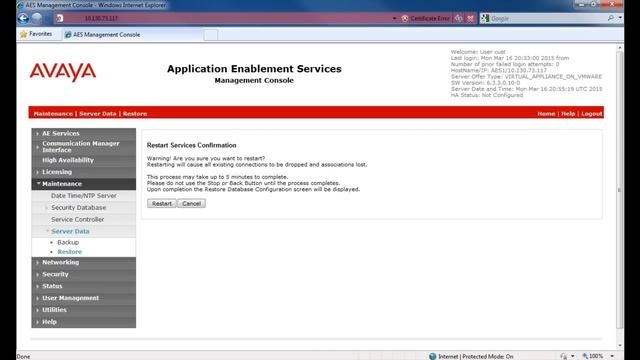Click Server Data in the breadcrumb bar
This screenshot has height=360, width=640.
98,113
